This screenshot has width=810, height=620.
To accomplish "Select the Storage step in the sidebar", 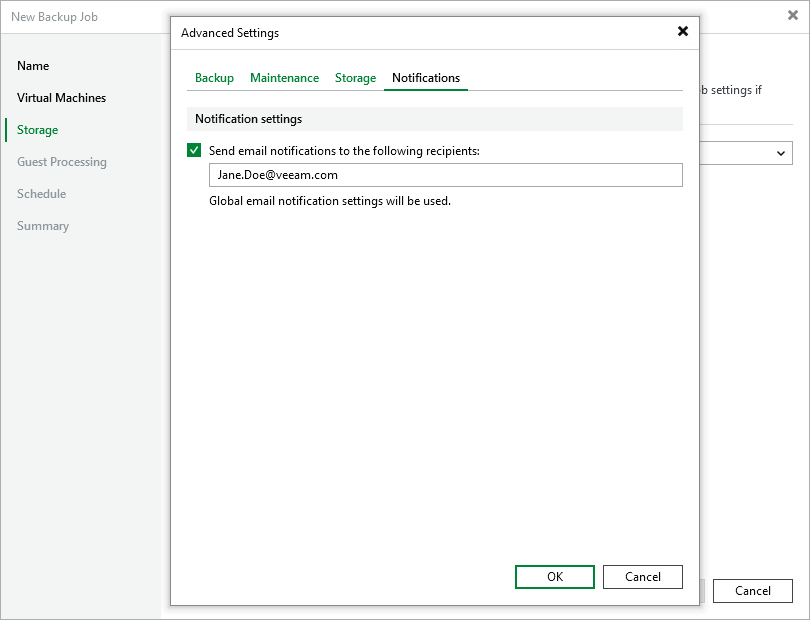I will pos(38,130).
